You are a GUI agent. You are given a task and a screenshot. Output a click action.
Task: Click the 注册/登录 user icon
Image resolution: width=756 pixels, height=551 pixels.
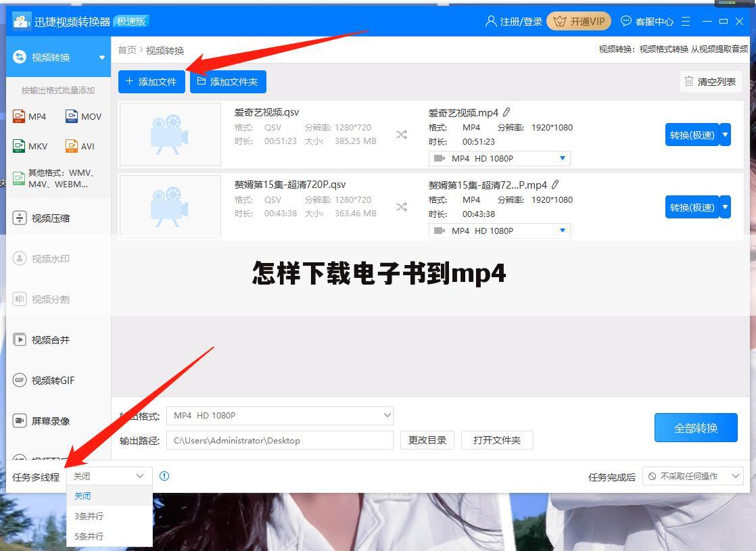(x=491, y=21)
